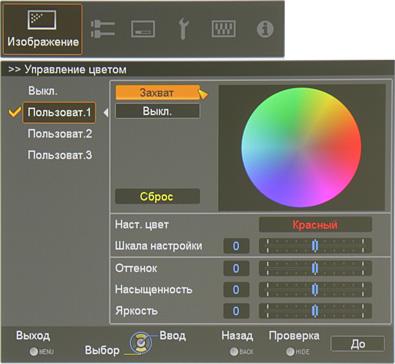Select Выкл. in the color profile list
Viewport: 395px width, 364px height.
43,91
